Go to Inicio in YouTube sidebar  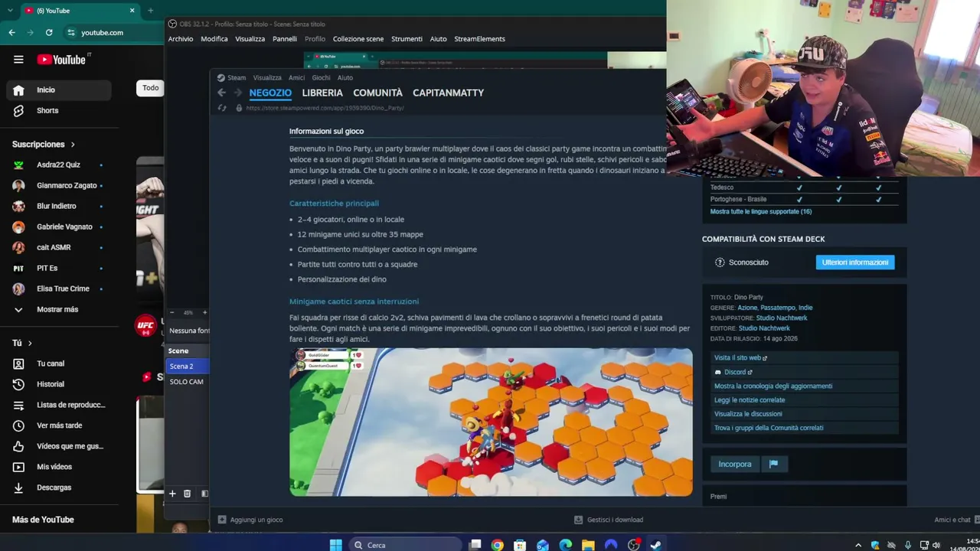pos(59,90)
